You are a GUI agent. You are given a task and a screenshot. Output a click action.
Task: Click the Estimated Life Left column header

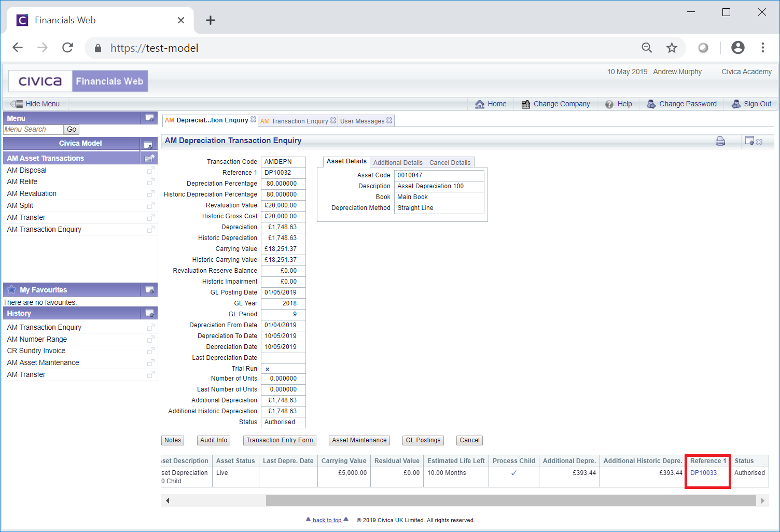[x=456, y=461]
